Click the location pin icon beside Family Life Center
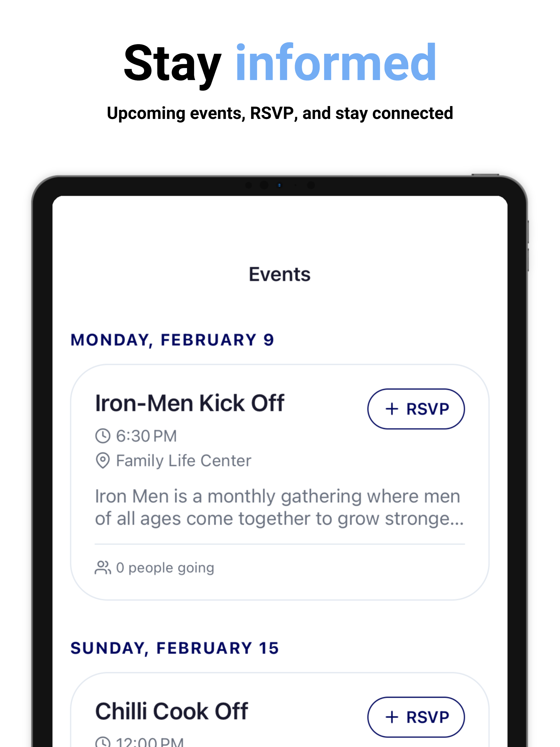The image size is (560, 747). [103, 460]
